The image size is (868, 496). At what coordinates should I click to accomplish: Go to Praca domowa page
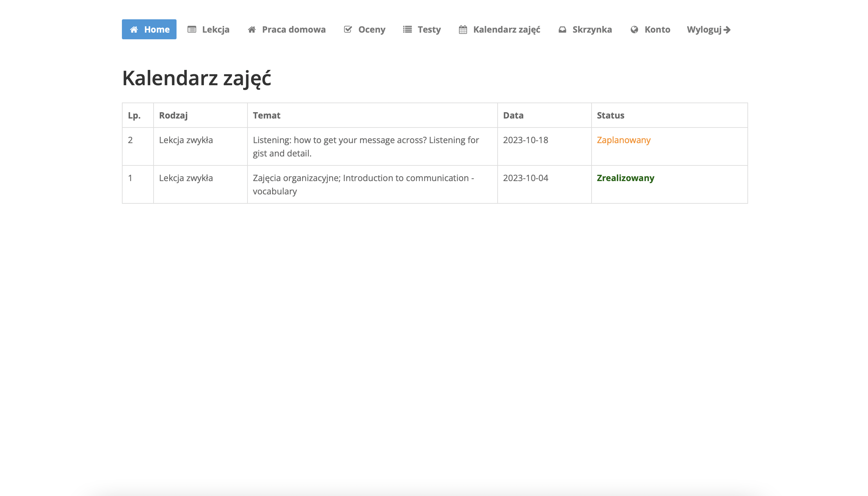(x=293, y=30)
